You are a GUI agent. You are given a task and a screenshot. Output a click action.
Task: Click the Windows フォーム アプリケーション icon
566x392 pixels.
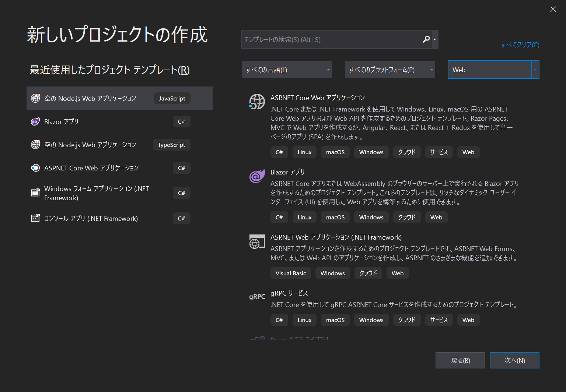(35, 193)
